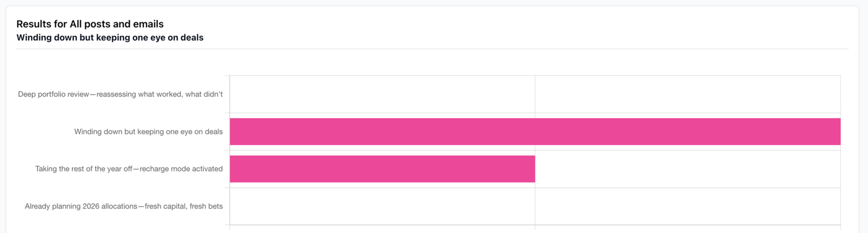Click the separator line above the 2026 allocations row
This screenshot has height=233, width=868.
[x=535, y=188]
